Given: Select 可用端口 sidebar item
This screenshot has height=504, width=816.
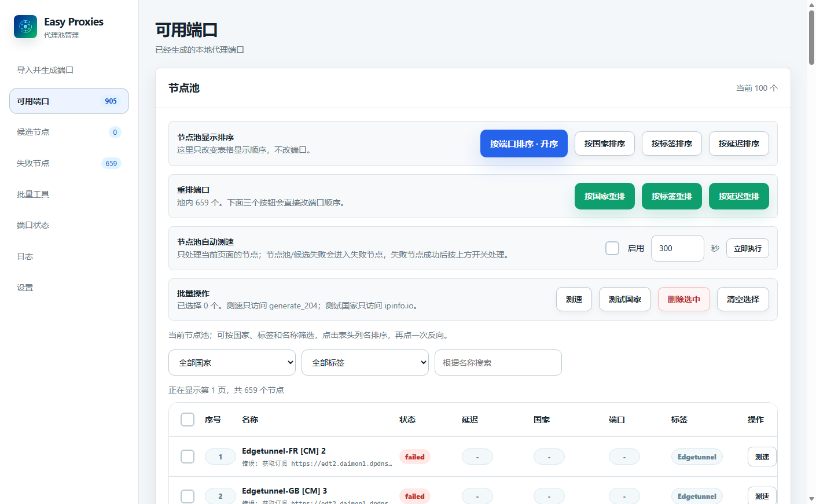Looking at the screenshot, I should (x=69, y=101).
